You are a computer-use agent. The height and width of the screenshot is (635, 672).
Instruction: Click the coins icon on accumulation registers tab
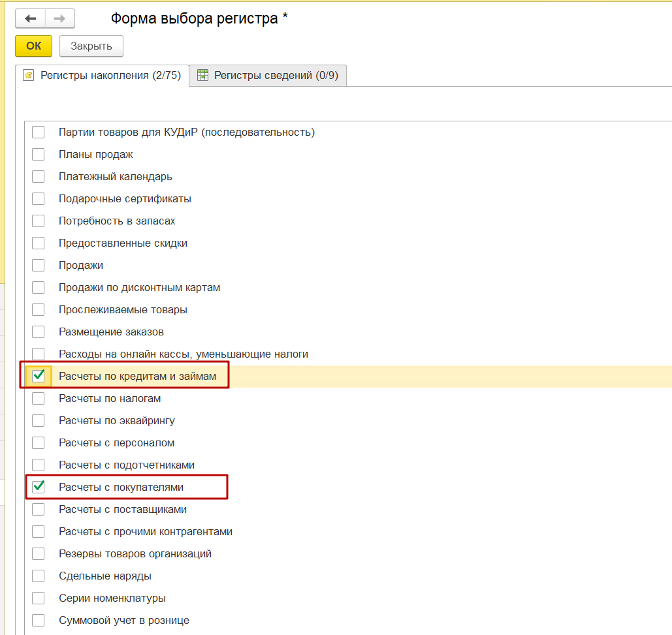click(x=29, y=75)
